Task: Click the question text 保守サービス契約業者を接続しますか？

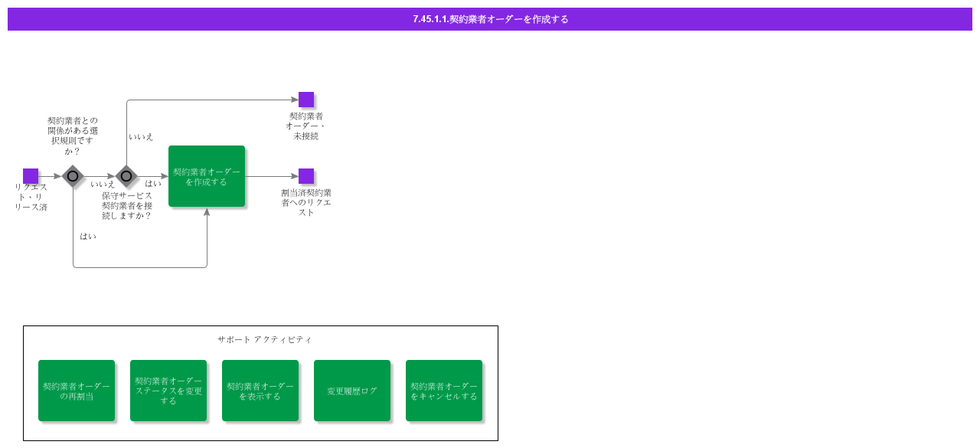Action: tap(127, 205)
